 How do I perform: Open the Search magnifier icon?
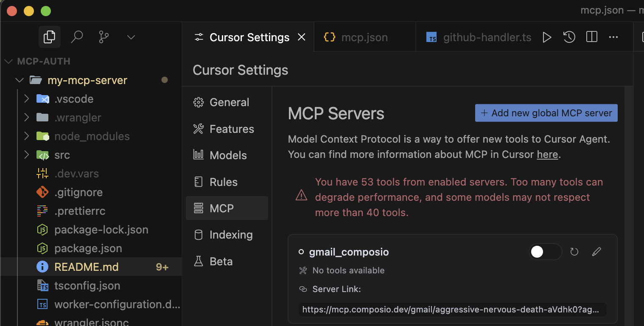(x=77, y=37)
